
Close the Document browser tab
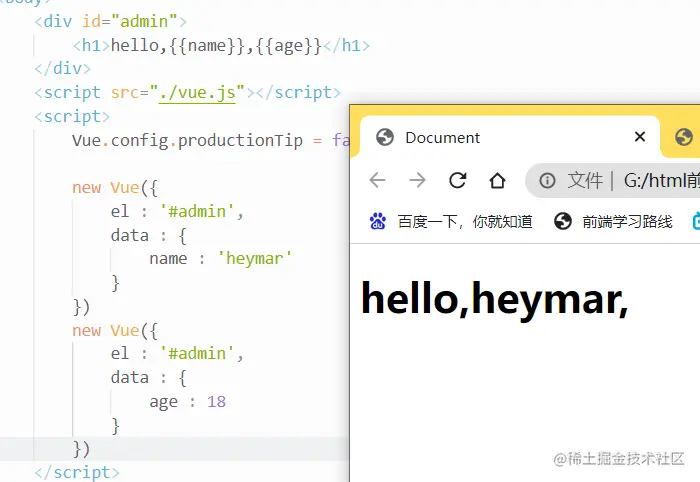coord(640,137)
